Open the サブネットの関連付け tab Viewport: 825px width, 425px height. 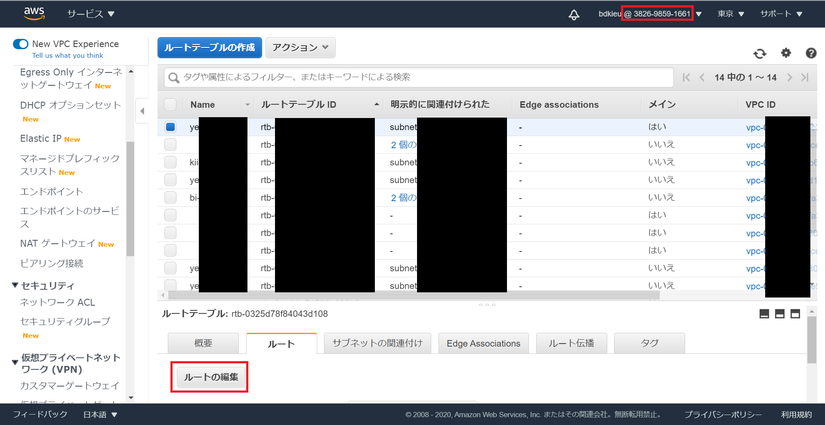pyautogui.click(x=378, y=343)
